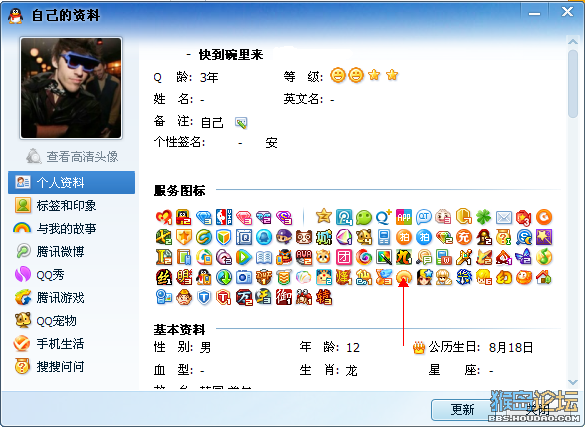Open the 标签和印象 sidebar tab

[72, 205]
